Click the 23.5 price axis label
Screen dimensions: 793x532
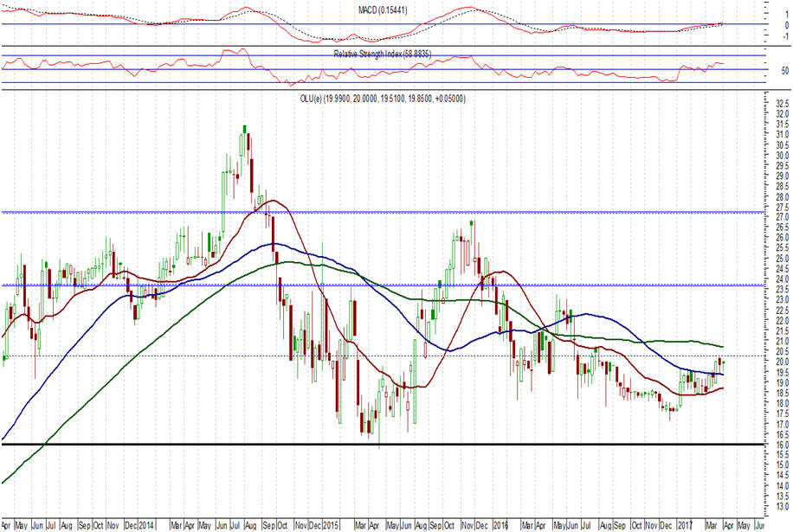point(783,290)
